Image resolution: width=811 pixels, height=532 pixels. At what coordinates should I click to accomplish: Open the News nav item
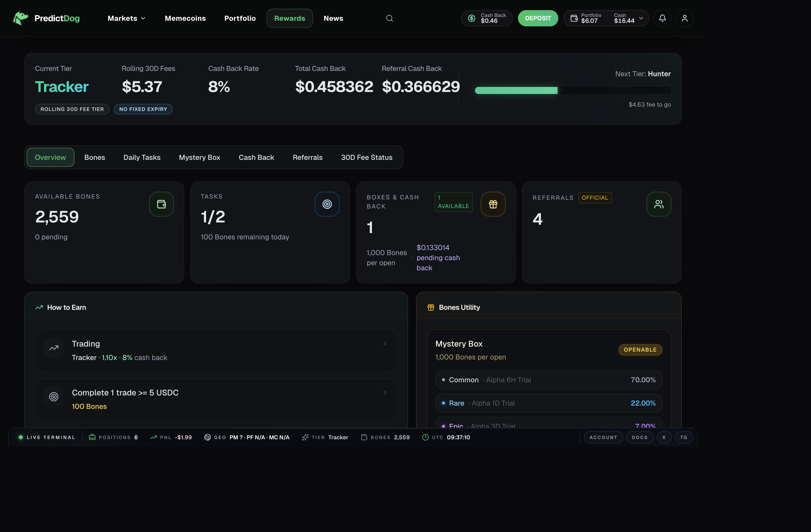point(333,18)
